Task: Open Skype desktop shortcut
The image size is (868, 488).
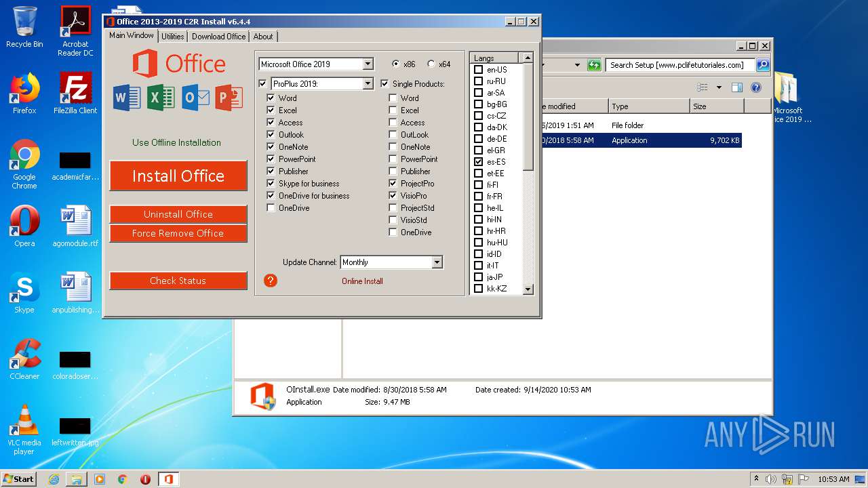Action: (x=24, y=293)
